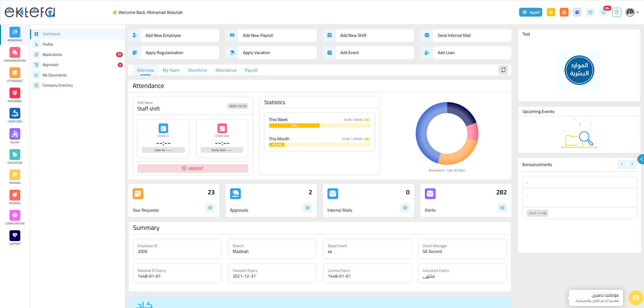View Alerts using the eye icon
Image resolution: width=644 pixels, height=308 pixels.
502,208
